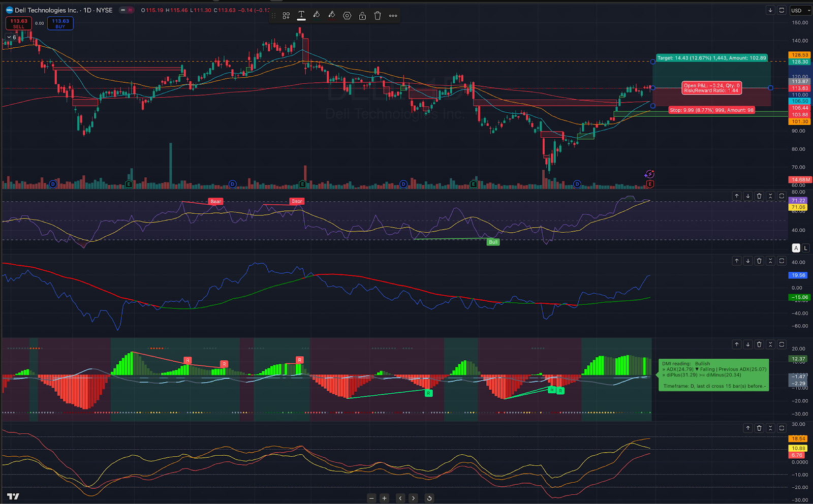Toggle the dash indicator beside NYSE title

click(x=123, y=10)
